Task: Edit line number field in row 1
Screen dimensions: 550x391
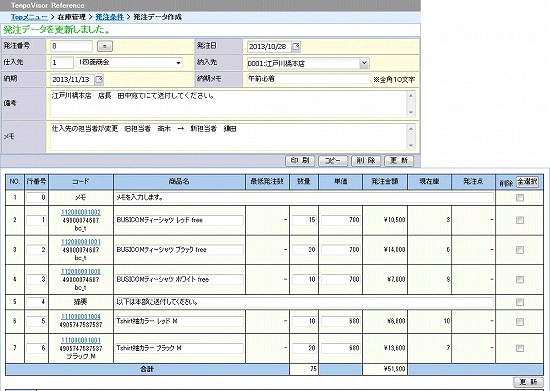Action: (36, 197)
